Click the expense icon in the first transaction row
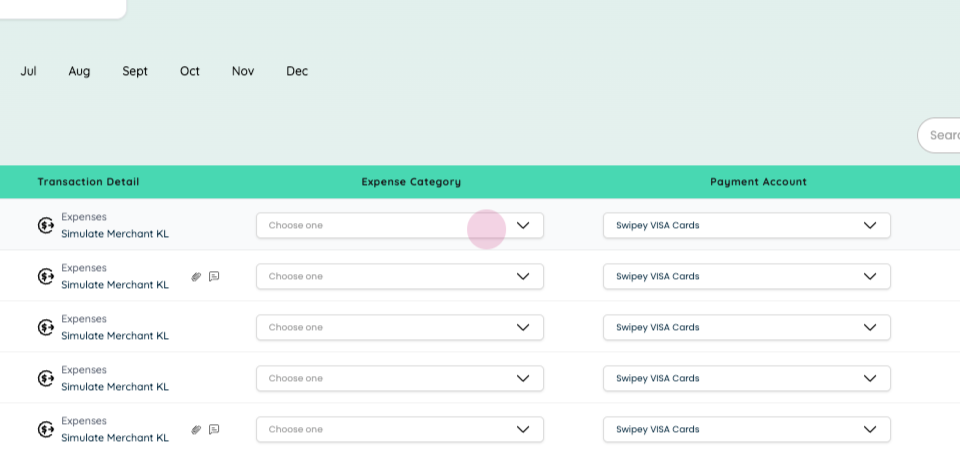Image resolution: width=960 pixels, height=453 pixels. (x=45, y=225)
